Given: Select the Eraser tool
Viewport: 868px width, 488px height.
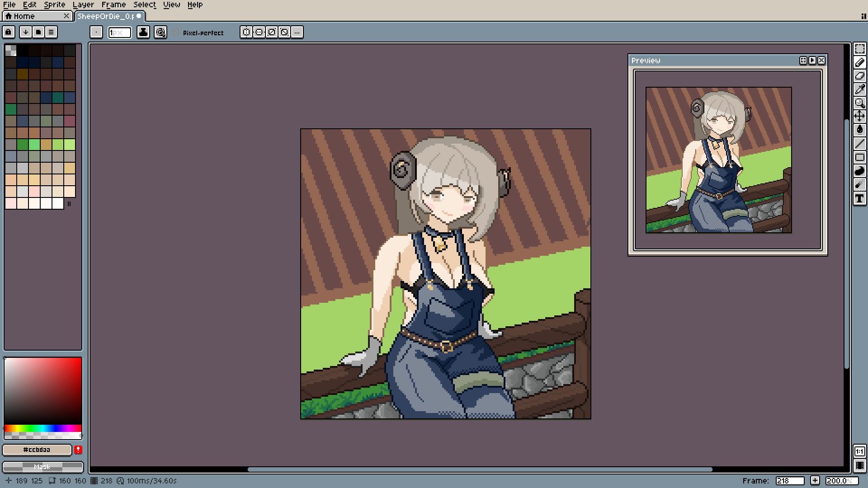Looking at the screenshot, I should 859,76.
